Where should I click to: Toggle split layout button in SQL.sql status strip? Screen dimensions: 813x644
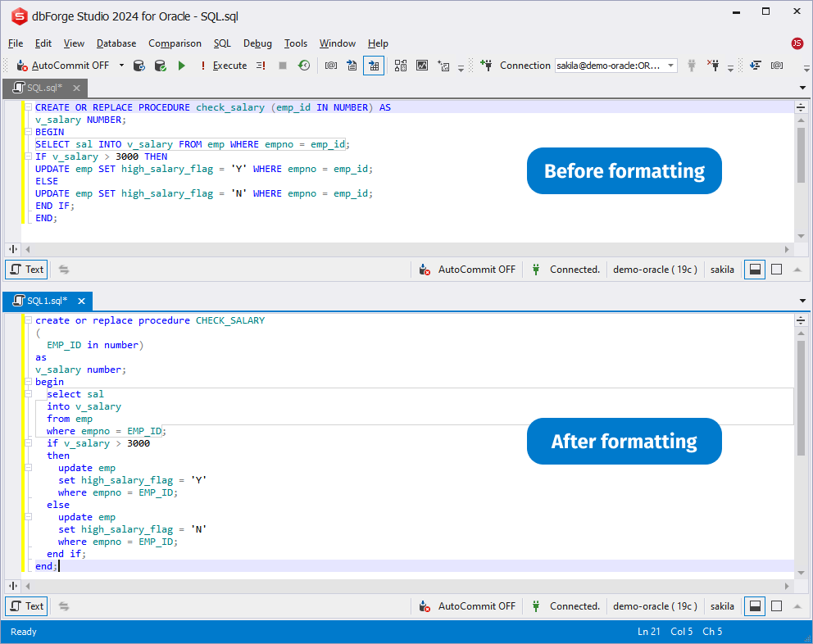tap(755, 270)
